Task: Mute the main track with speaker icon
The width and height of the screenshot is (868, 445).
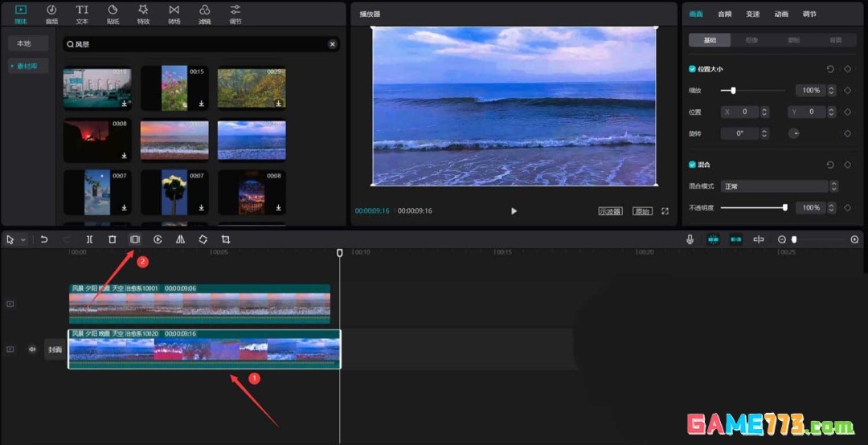Action: 33,349
